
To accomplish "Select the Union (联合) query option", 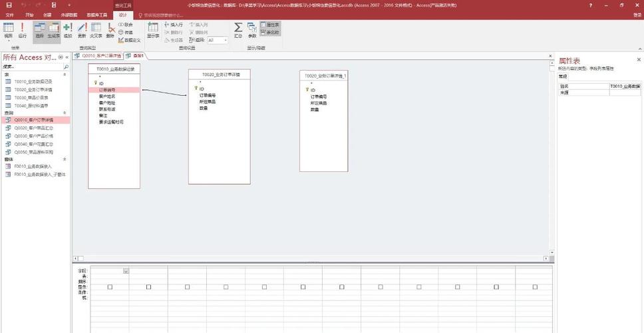I will click(x=126, y=25).
